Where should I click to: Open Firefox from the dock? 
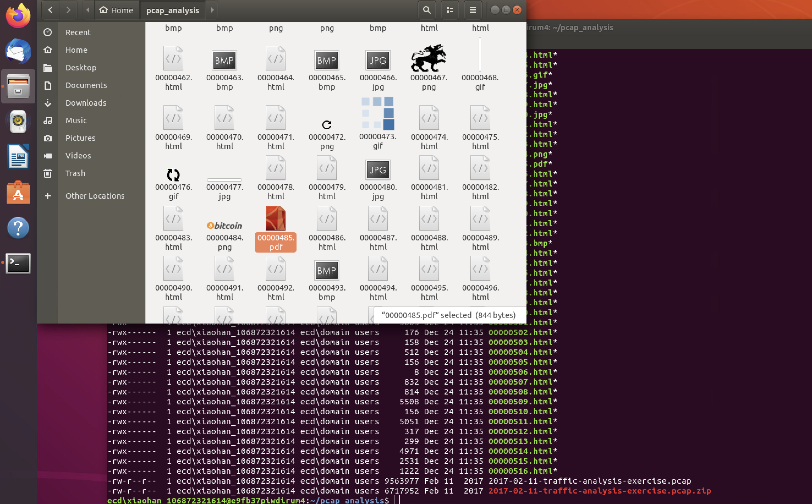click(18, 16)
